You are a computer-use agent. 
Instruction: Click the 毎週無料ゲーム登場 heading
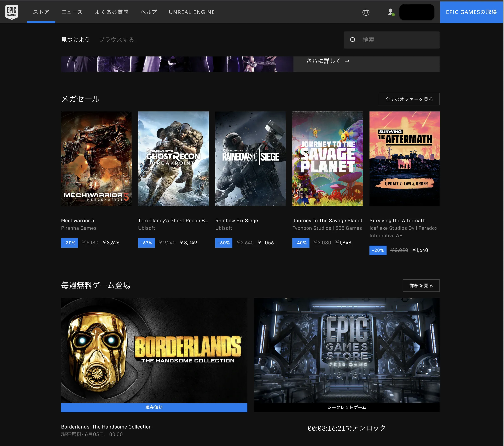point(96,285)
